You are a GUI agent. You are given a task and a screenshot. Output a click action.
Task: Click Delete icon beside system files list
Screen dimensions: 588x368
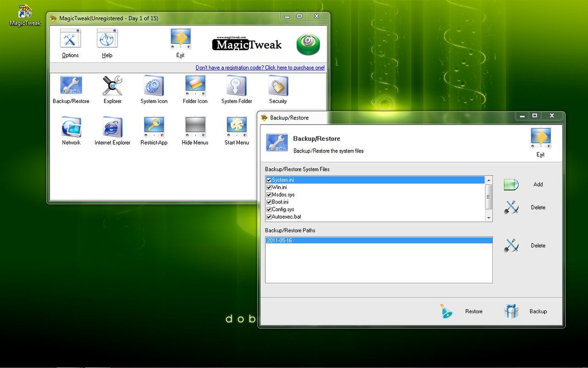(x=511, y=207)
